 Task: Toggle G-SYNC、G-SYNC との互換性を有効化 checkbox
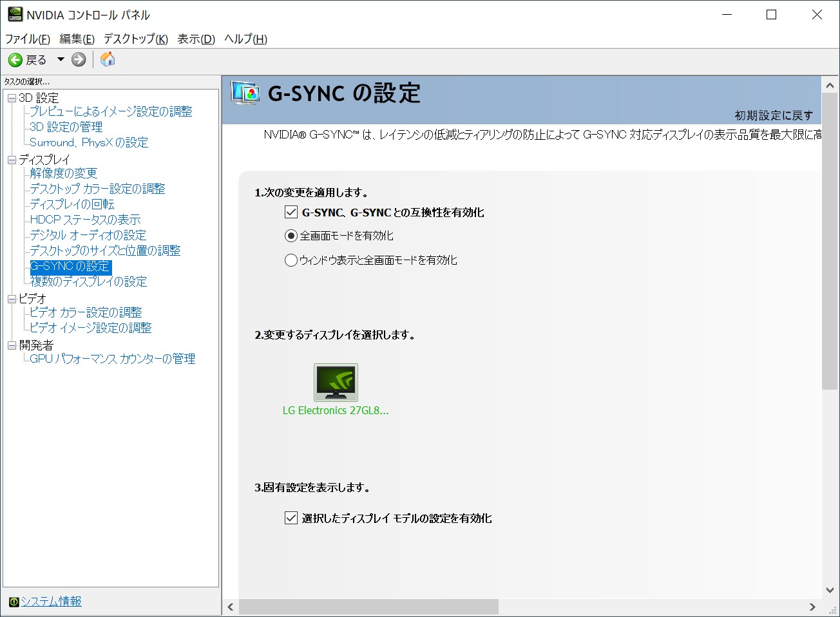click(x=291, y=212)
